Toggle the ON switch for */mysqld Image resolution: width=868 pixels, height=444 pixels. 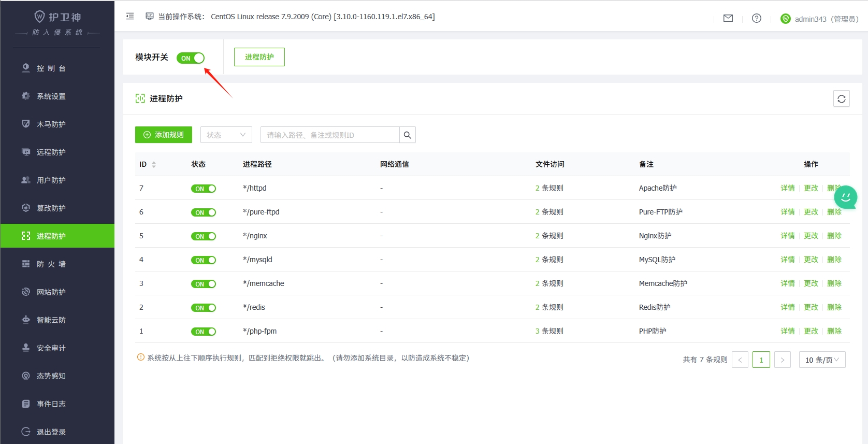[204, 260]
